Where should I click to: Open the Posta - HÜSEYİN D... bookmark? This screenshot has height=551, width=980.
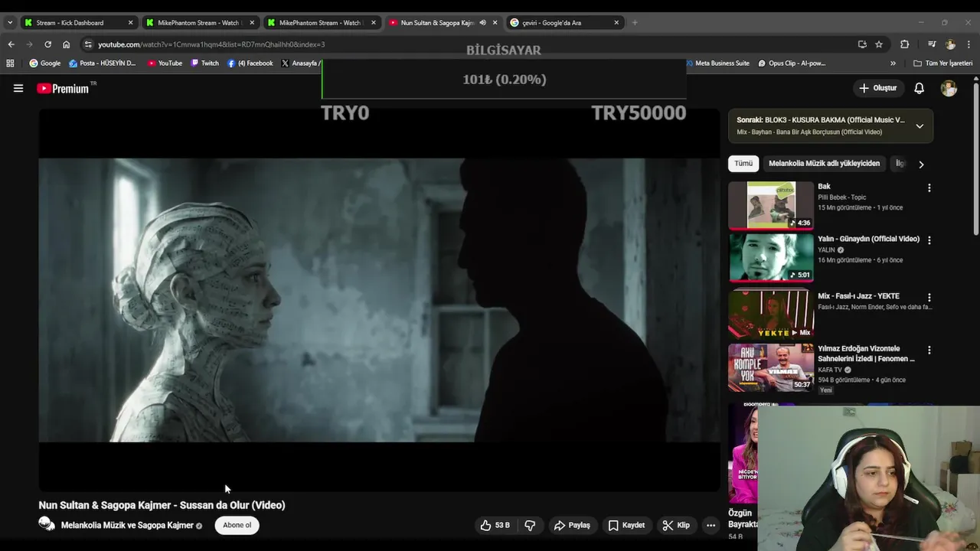102,64
